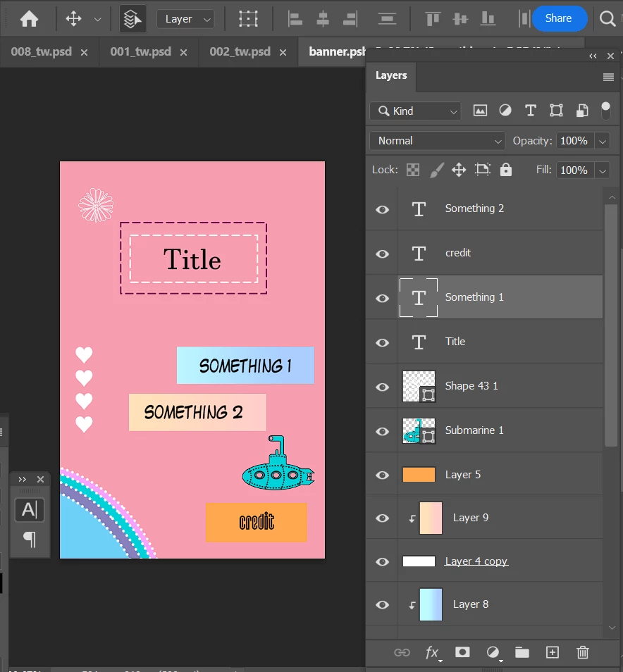Filter for type layers icon

pyautogui.click(x=531, y=111)
